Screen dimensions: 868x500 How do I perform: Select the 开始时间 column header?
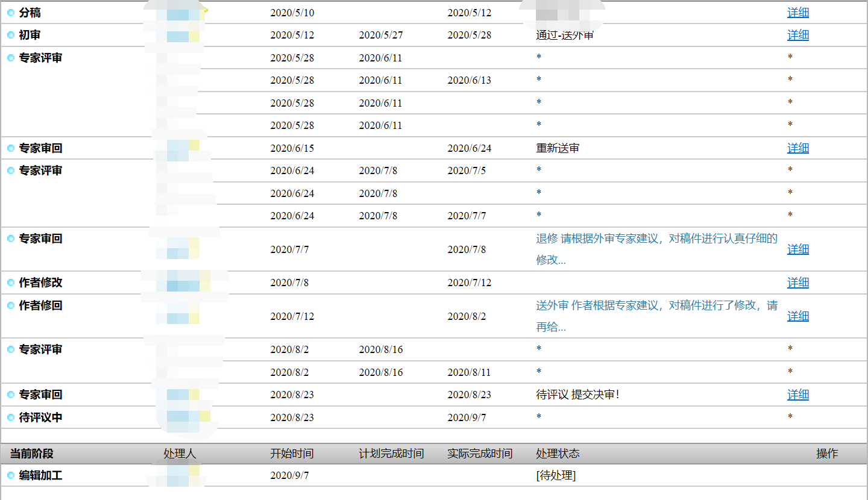[292, 454]
